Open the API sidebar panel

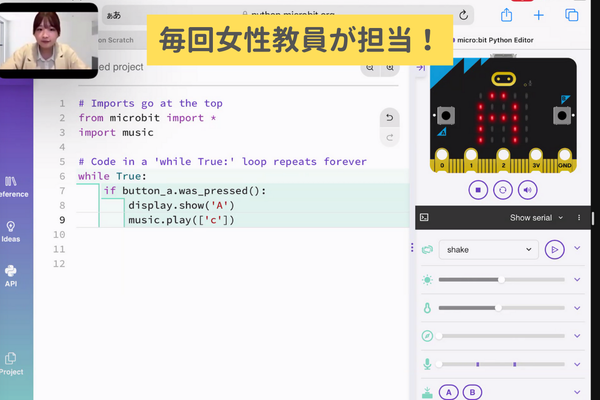(11, 276)
